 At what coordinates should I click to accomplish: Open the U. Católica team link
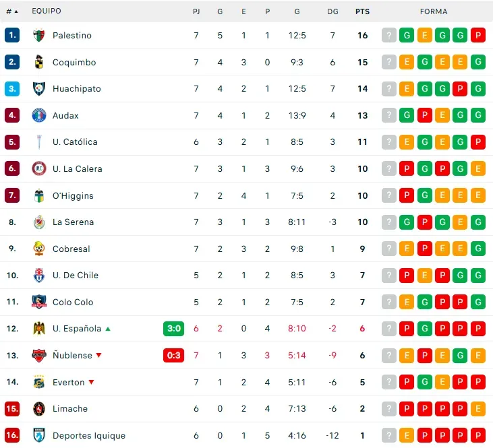click(x=75, y=142)
